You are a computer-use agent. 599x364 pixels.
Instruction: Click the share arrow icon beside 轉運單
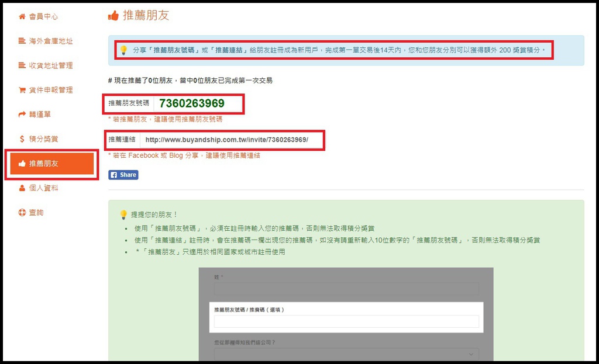(22, 115)
